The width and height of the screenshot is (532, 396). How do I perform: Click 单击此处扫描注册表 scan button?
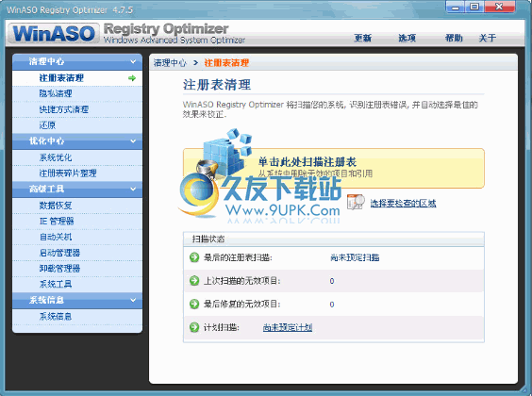(x=334, y=168)
